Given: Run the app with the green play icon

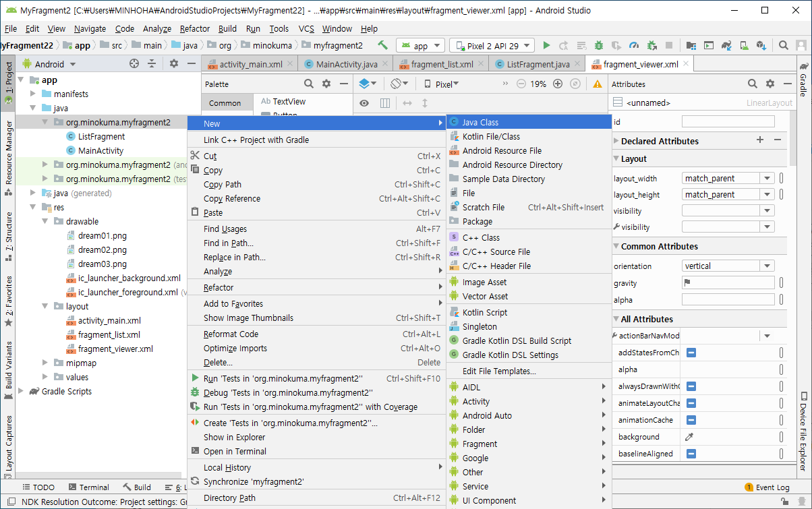Looking at the screenshot, I should (546, 45).
